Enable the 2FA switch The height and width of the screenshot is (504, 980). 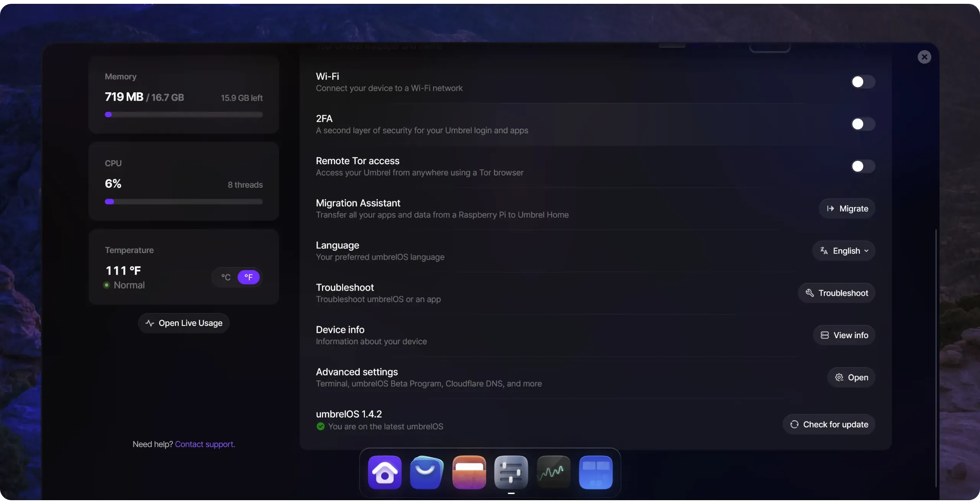coord(863,124)
